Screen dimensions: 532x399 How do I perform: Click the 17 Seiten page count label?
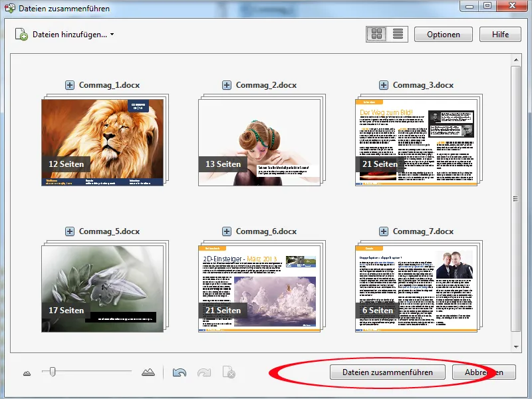66,311
